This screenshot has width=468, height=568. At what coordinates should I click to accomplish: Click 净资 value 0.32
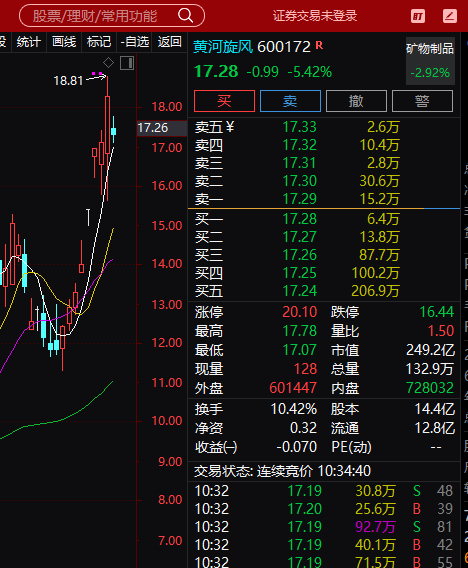click(304, 429)
